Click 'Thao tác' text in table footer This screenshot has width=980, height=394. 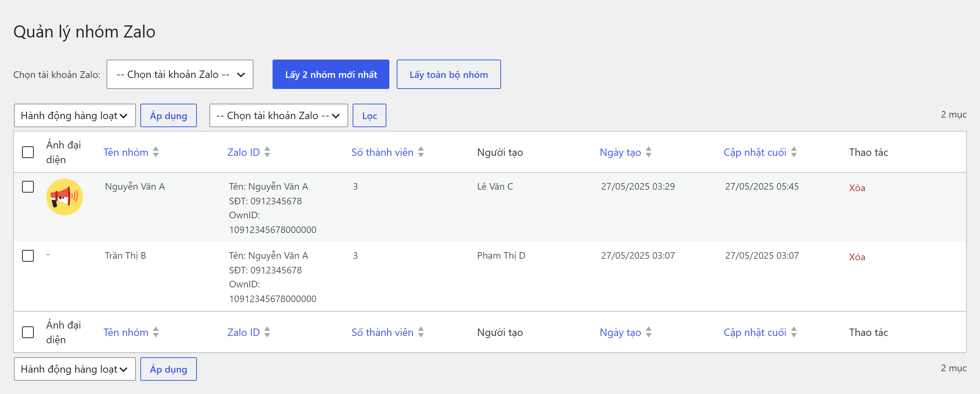(x=868, y=332)
